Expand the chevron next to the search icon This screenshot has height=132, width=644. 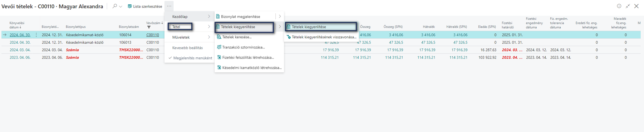click(x=121, y=6)
